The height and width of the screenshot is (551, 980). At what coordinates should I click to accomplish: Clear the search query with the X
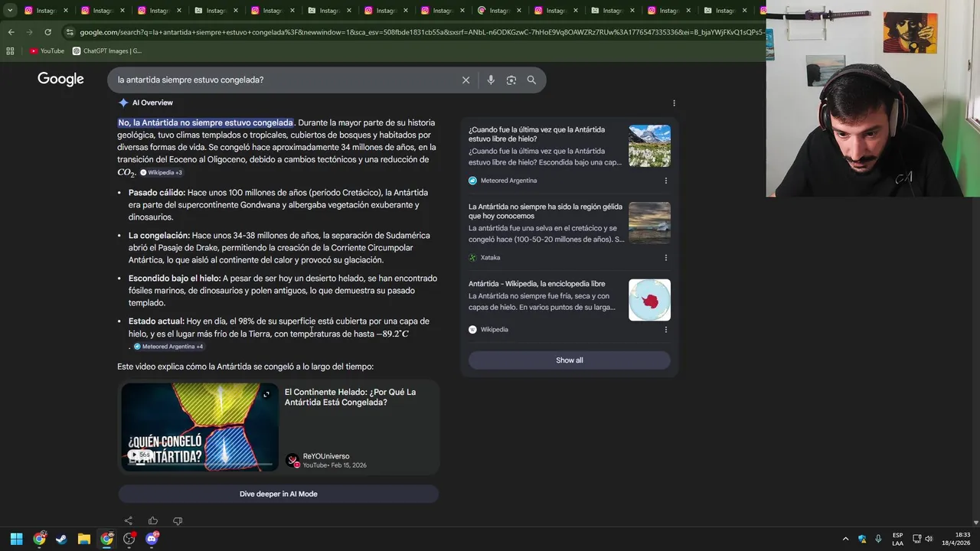coord(465,80)
